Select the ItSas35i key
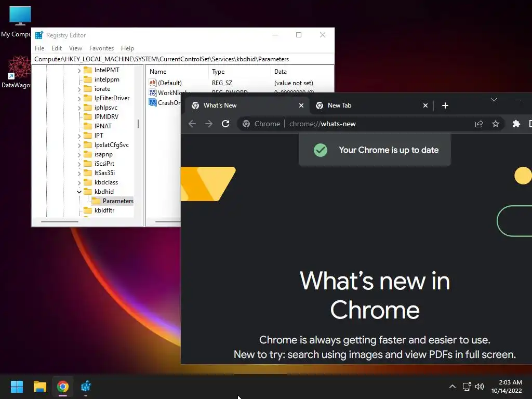The image size is (532, 399). tap(104, 173)
